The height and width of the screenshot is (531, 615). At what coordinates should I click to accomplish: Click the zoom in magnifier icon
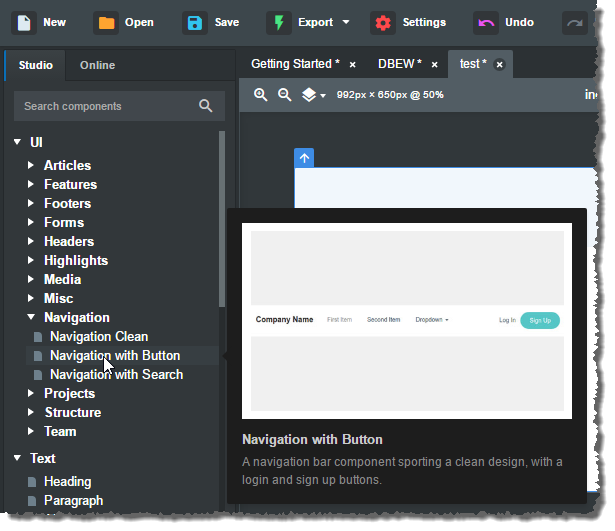click(261, 95)
